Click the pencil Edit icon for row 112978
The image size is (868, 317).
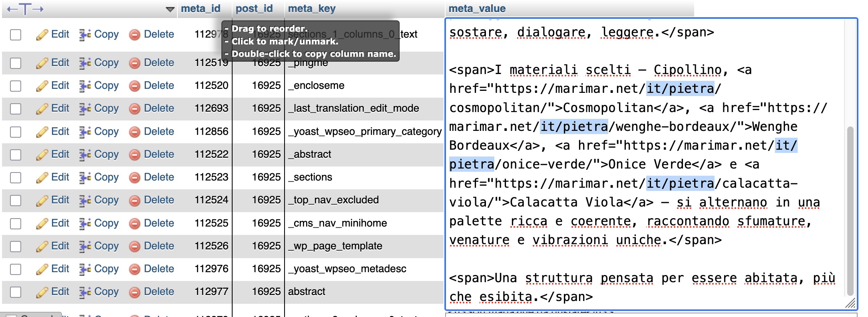42,35
